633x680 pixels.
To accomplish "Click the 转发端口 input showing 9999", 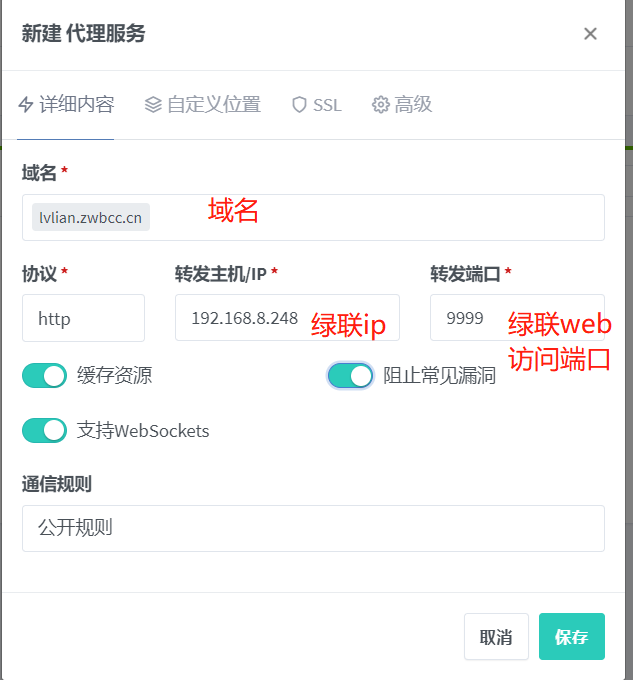I will [517, 317].
